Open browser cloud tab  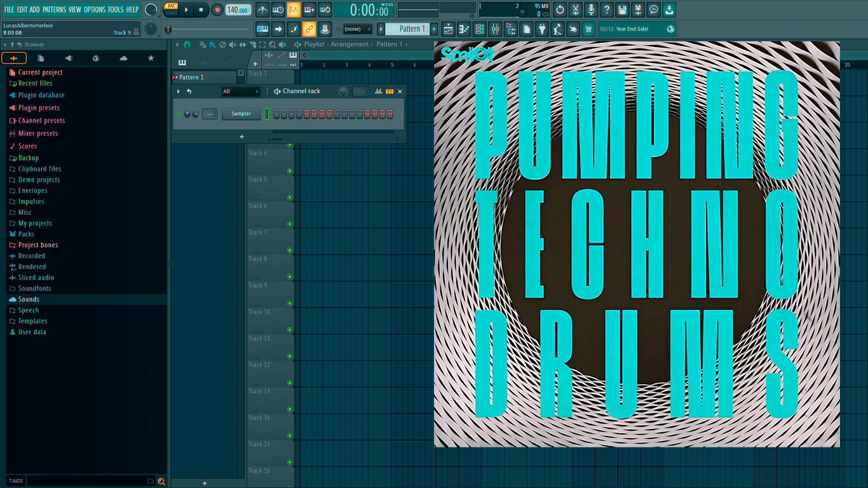click(123, 58)
